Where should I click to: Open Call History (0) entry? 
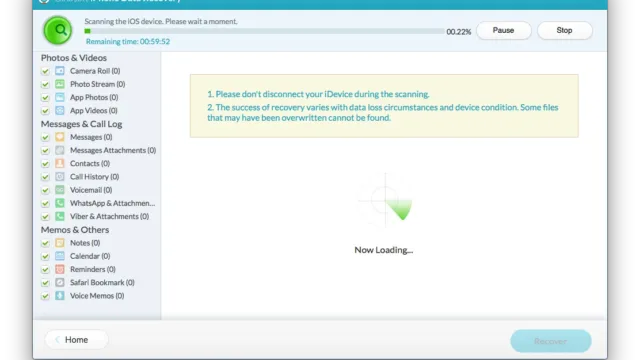click(94, 177)
